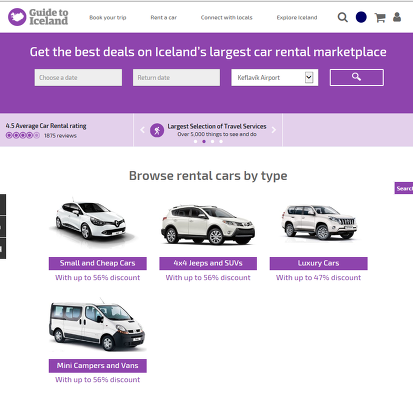Open Rent a car menu

pos(163,17)
